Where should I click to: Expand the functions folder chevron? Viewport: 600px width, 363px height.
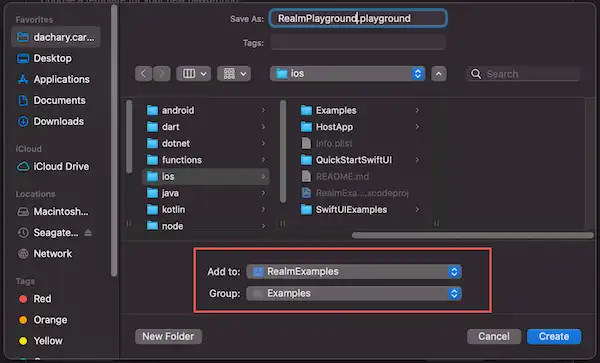coord(263,160)
